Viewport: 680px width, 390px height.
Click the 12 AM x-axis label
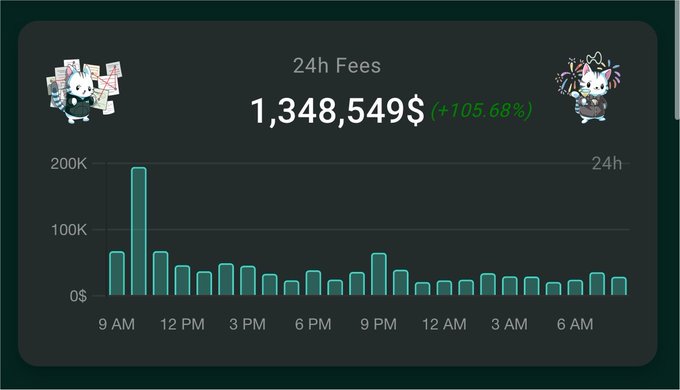coord(444,324)
